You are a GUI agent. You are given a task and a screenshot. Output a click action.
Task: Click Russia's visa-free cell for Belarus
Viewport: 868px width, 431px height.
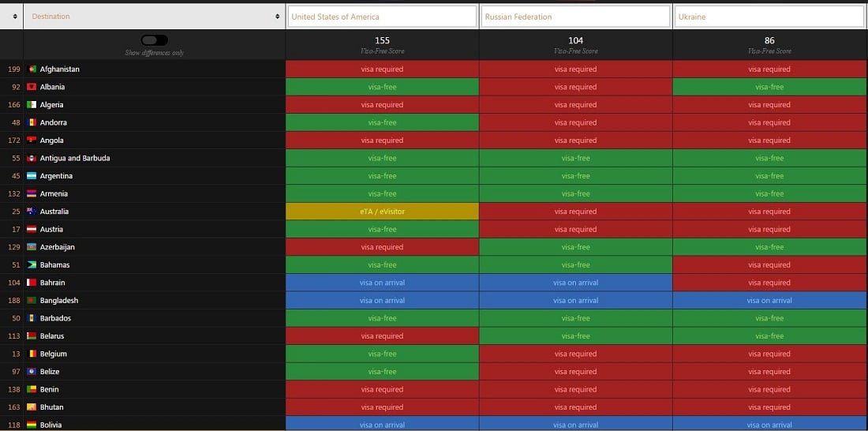tap(576, 335)
